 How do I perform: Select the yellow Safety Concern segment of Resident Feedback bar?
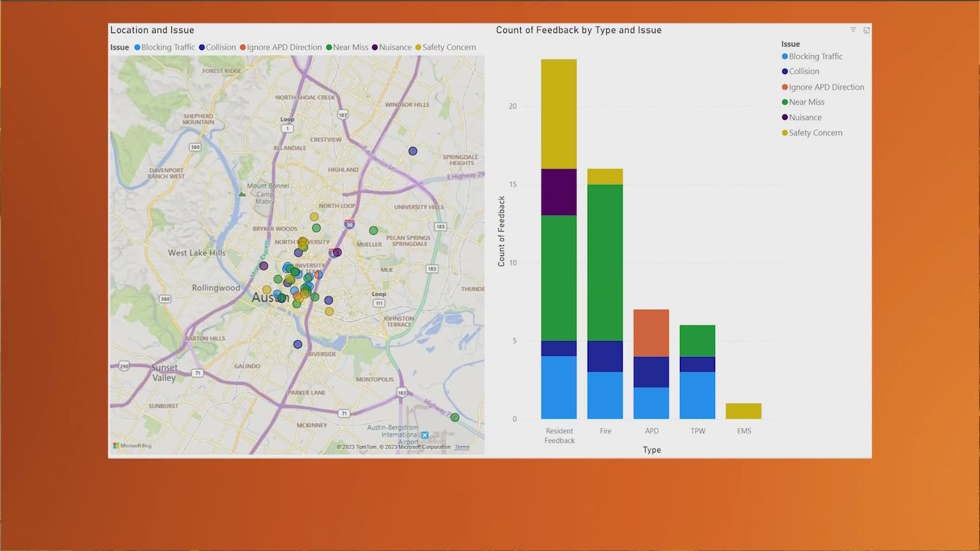click(559, 114)
